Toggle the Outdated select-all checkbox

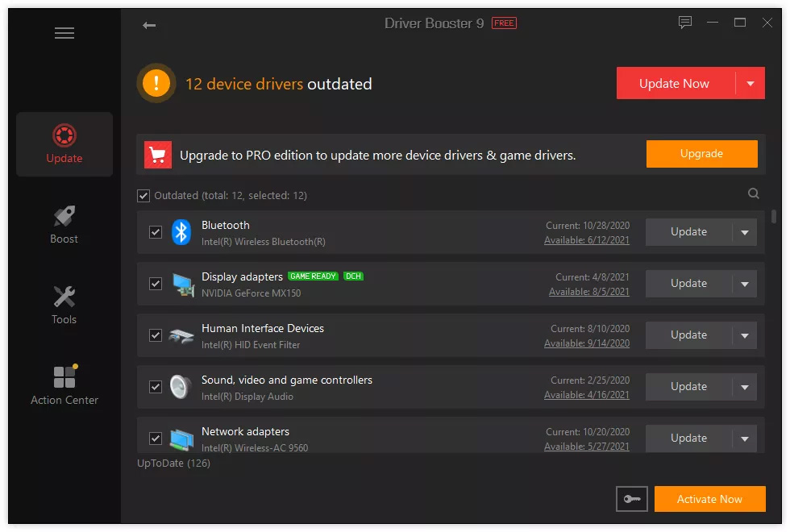pos(143,195)
